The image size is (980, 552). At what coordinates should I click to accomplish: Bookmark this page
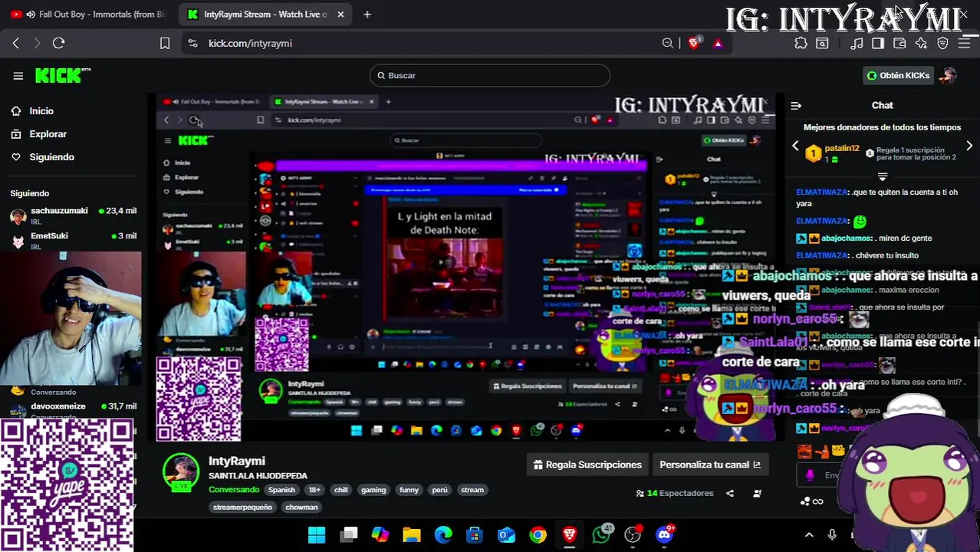(165, 44)
